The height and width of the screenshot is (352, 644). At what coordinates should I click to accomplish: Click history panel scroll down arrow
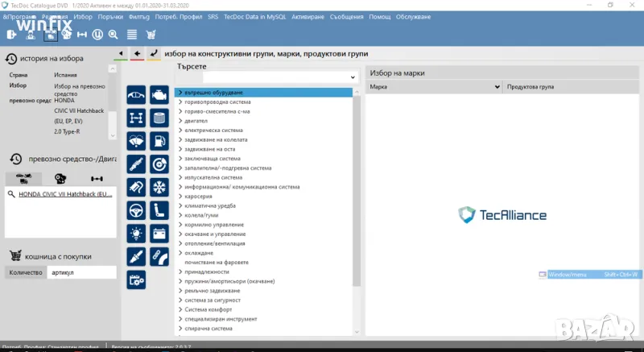click(113, 136)
